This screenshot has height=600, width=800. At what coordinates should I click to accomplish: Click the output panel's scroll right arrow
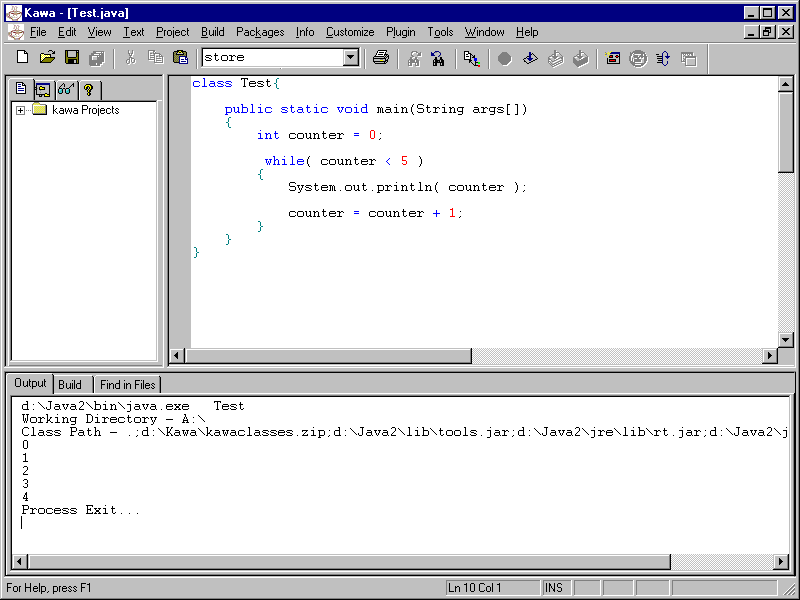tap(781, 562)
